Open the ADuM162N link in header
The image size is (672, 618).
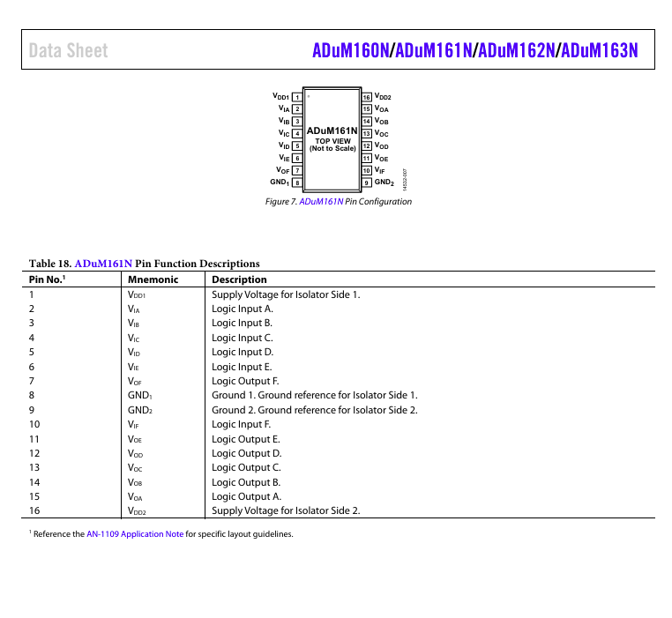tap(517, 50)
